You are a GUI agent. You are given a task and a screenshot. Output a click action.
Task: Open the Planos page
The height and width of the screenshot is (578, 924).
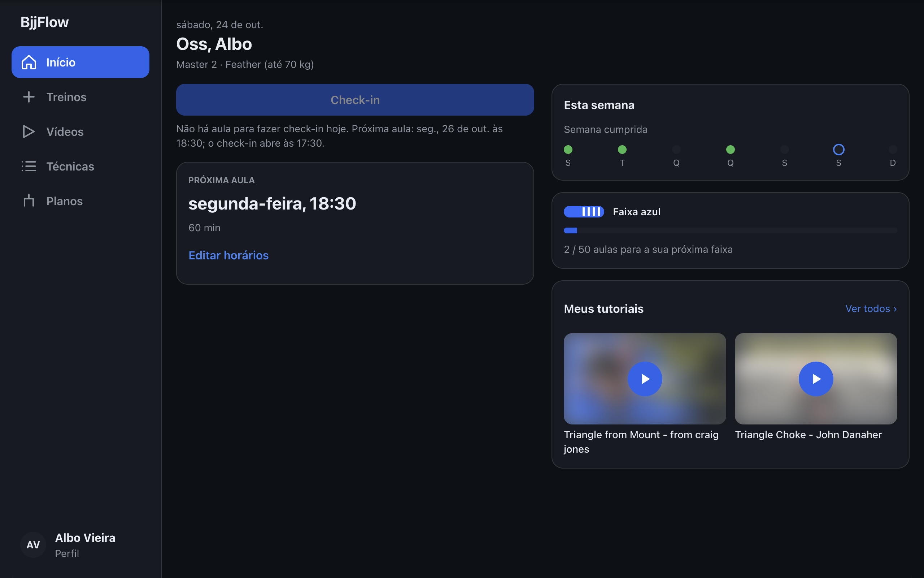[80, 201]
